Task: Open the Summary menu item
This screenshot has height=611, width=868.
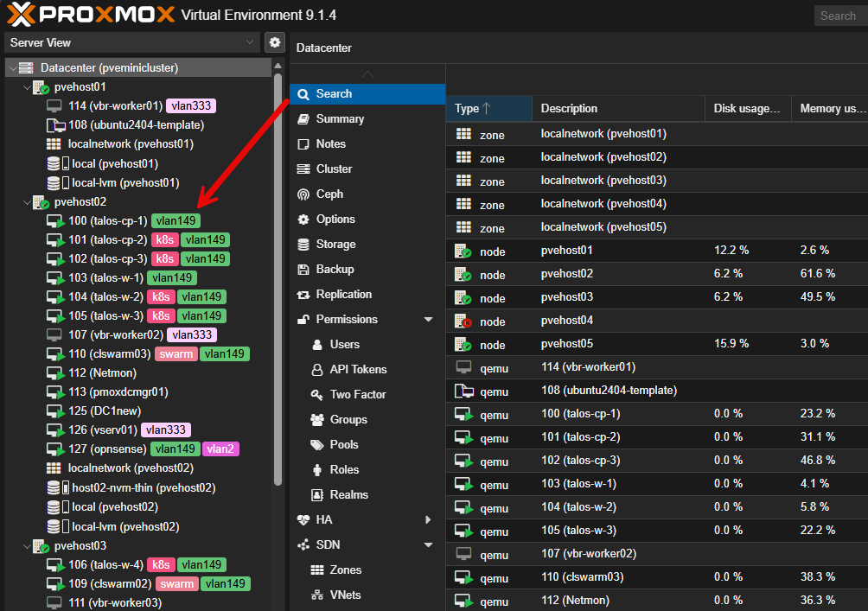Action: [367, 119]
